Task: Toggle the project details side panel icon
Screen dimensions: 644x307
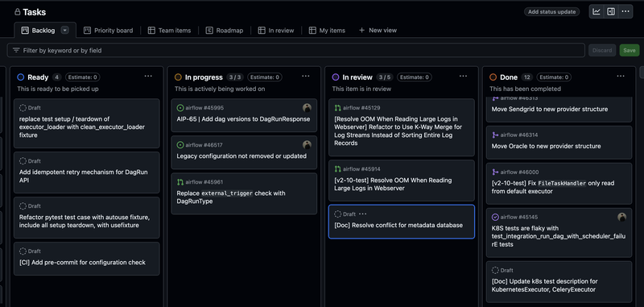Action: click(611, 11)
